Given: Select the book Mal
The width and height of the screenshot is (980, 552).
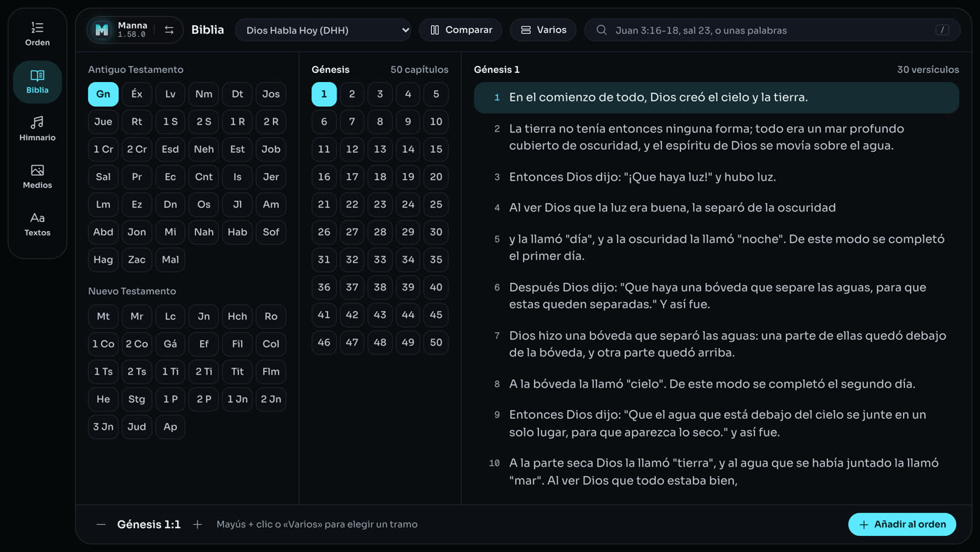Looking at the screenshot, I should (170, 259).
